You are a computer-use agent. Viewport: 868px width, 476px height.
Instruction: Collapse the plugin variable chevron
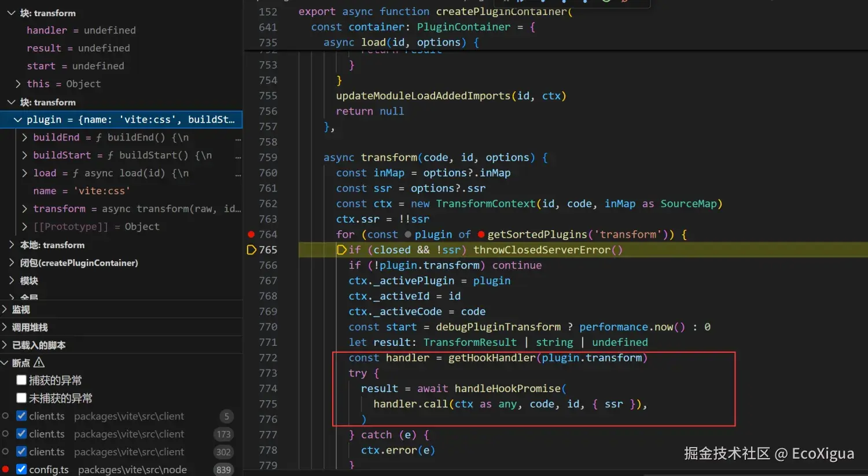tap(18, 120)
